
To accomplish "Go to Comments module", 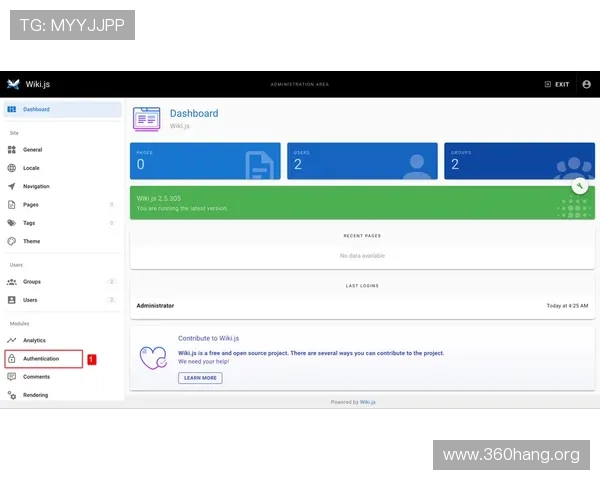I will (x=36, y=377).
